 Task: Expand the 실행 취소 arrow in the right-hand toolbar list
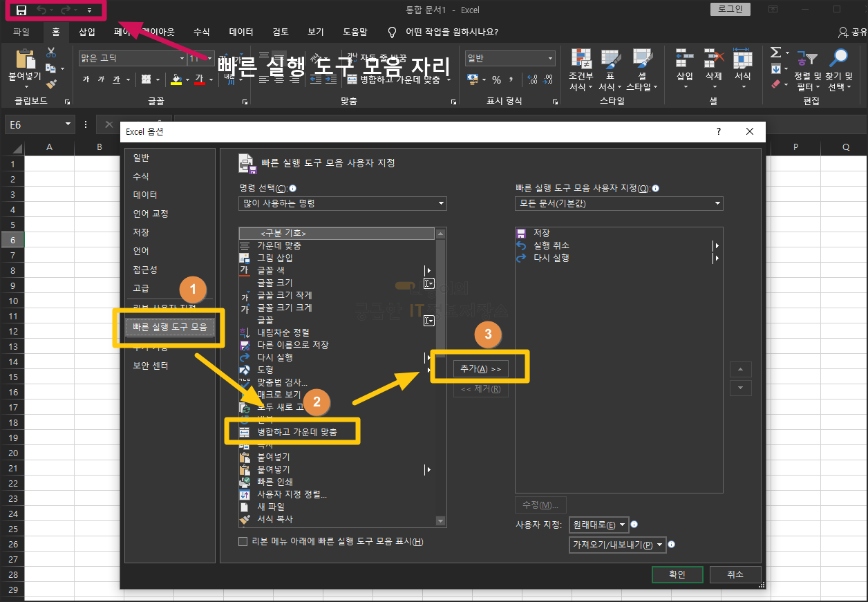coord(717,245)
